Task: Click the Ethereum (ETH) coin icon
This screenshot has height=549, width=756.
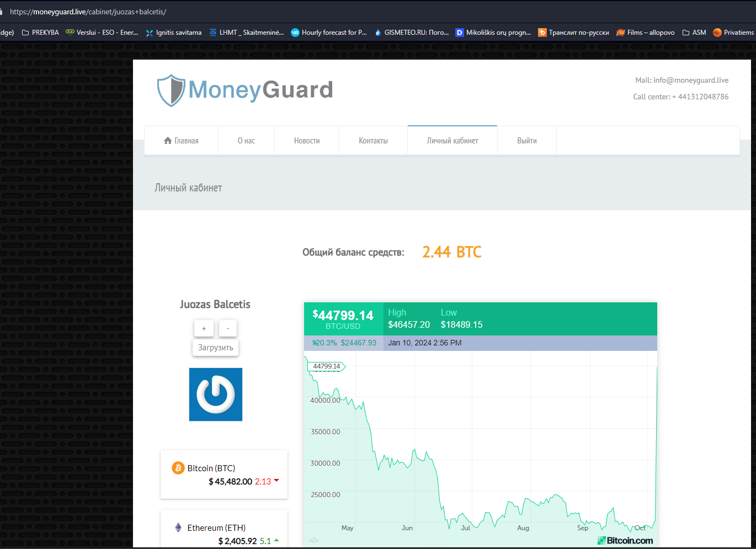Action: tap(178, 527)
